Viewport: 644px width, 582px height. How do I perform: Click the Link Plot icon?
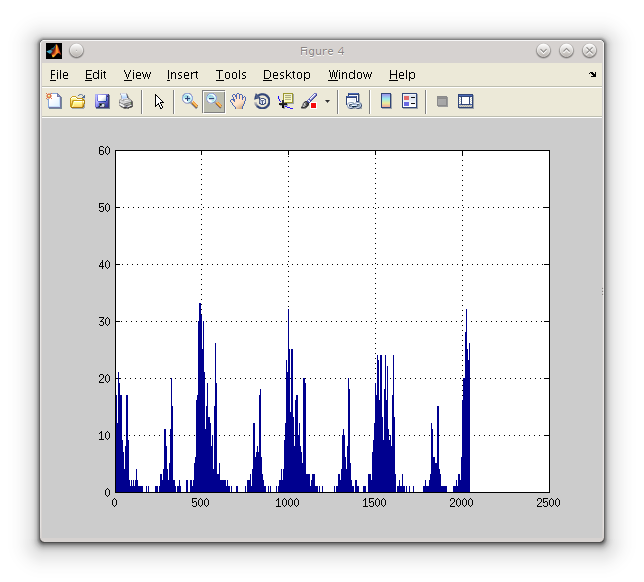tap(353, 101)
